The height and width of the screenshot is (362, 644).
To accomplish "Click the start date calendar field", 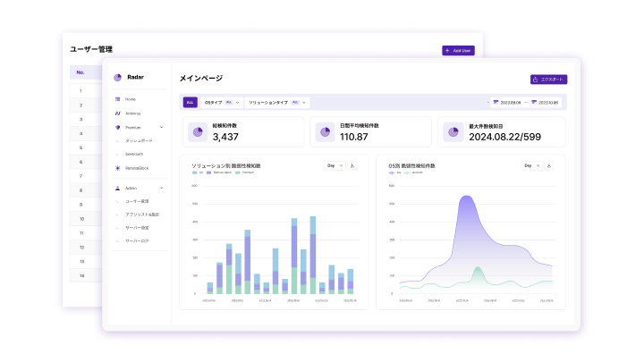I will pyautogui.click(x=506, y=102).
